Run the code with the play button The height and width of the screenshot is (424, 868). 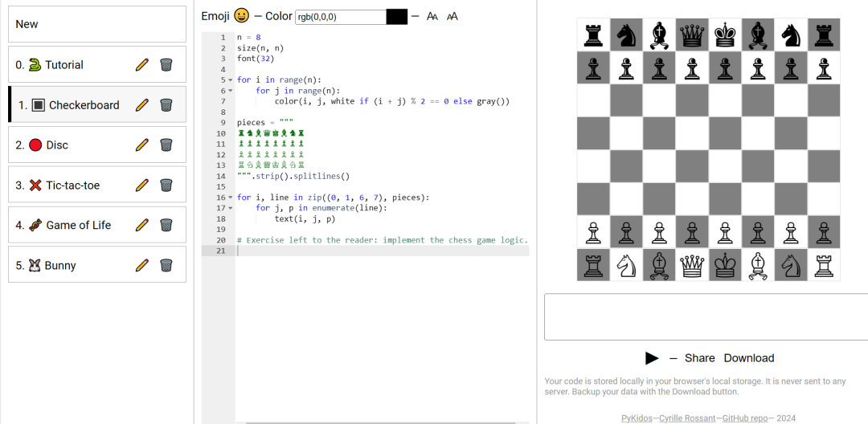coord(652,358)
